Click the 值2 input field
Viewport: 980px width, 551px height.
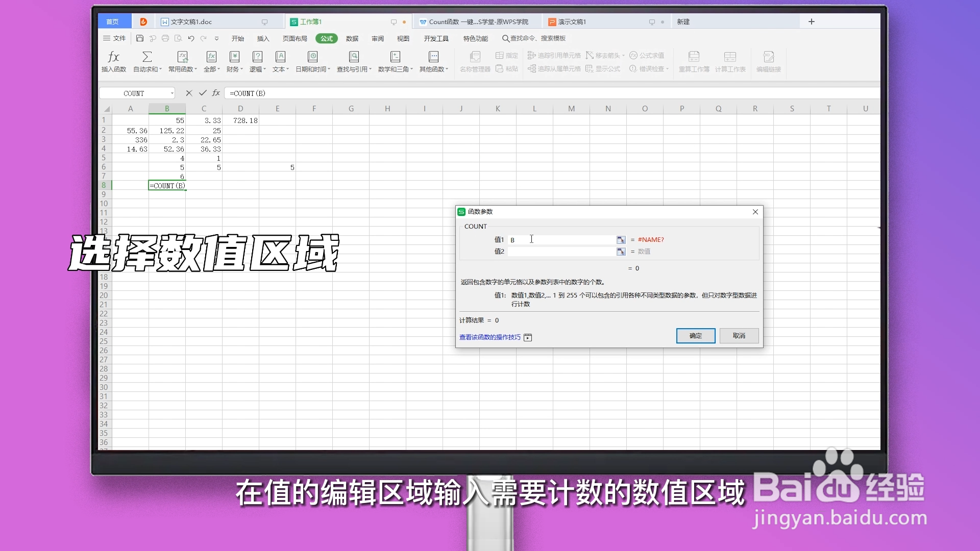click(x=561, y=252)
